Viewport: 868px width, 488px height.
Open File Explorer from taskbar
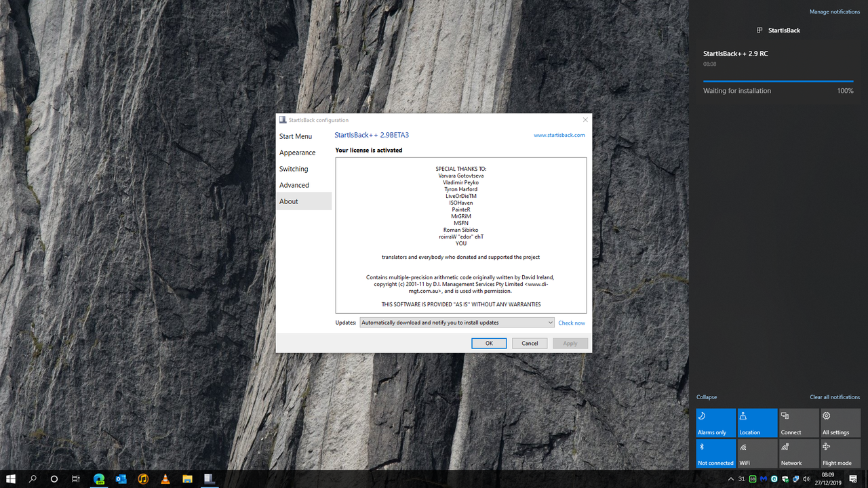pos(187,479)
